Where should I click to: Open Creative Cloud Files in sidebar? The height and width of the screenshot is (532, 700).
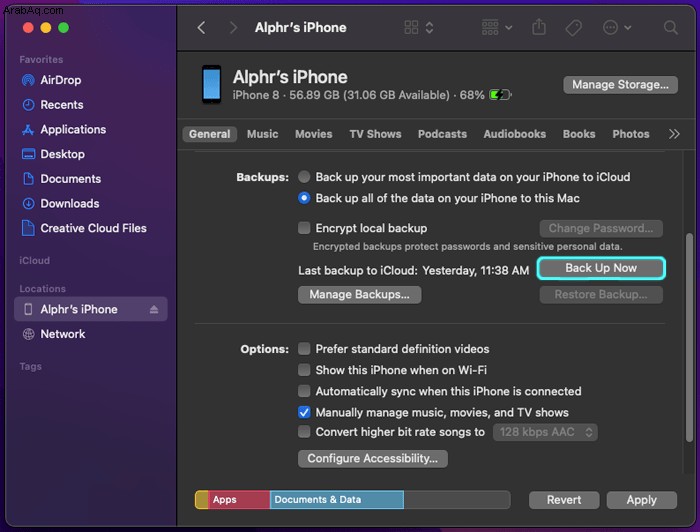pos(93,229)
